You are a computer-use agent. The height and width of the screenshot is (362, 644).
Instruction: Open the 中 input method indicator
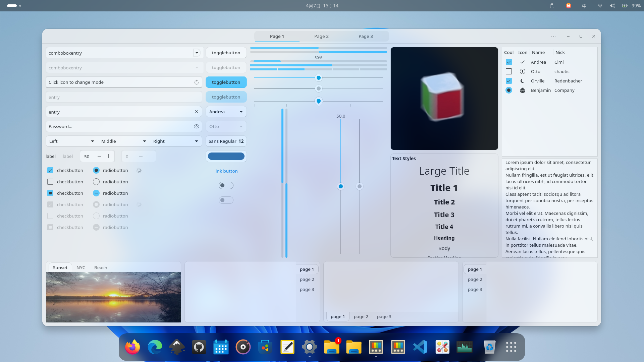point(584,6)
